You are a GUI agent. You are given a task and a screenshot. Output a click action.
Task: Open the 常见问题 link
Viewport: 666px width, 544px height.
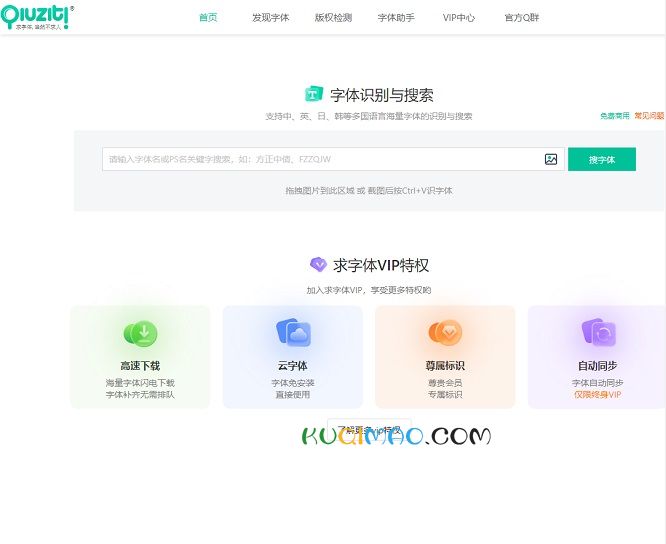649,116
